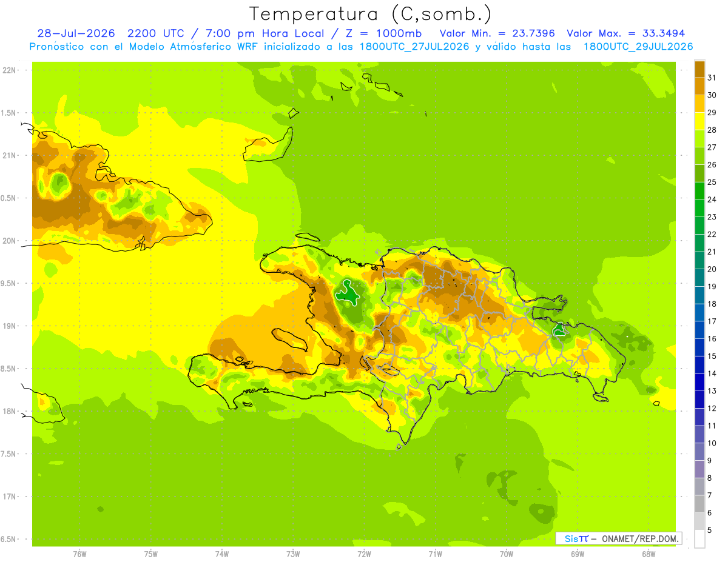Click the '72W' longitude label
The image size is (728, 562).
point(365,554)
